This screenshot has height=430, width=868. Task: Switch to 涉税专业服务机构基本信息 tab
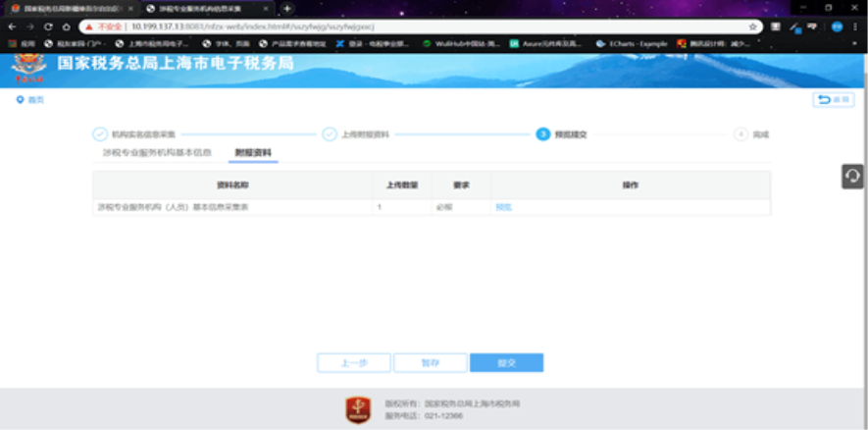coord(157,152)
